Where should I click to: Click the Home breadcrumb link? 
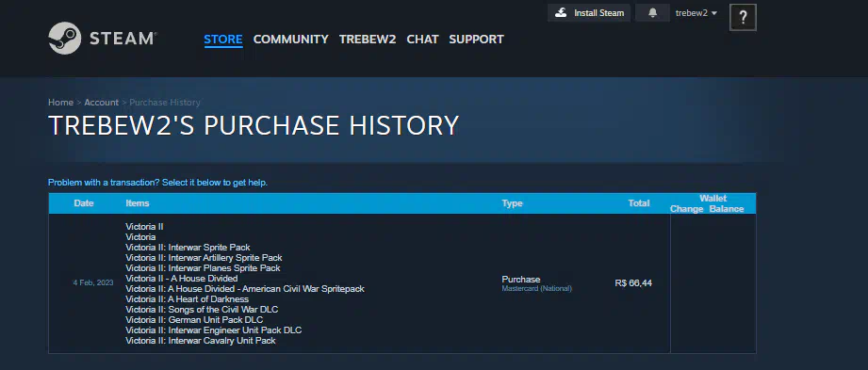(60, 103)
